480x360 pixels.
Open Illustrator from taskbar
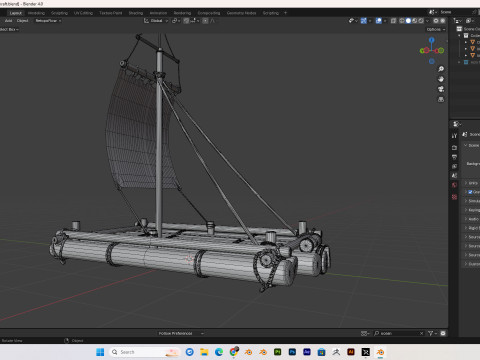[351, 352]
